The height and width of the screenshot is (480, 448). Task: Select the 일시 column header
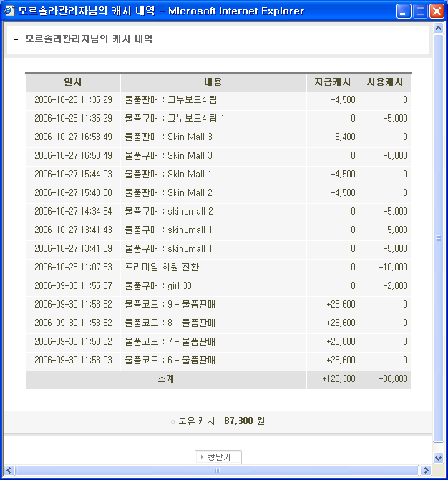pyautogui.click(x=73, y=82)
